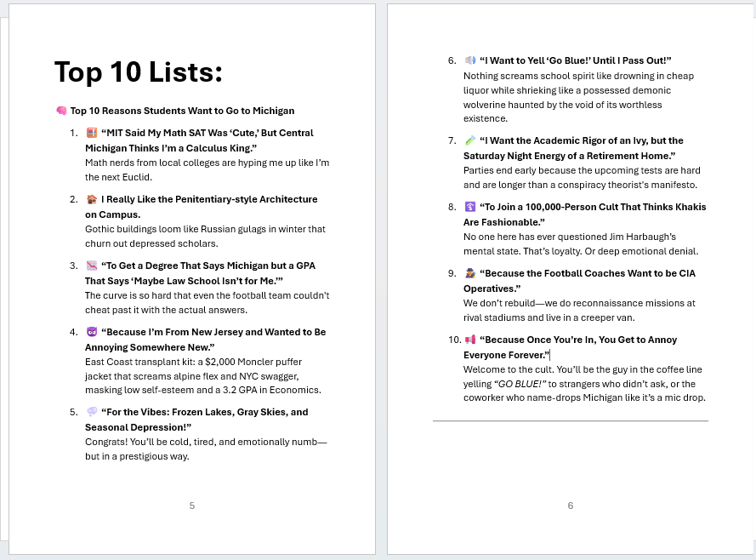Image resolution: width=756 pixels, height=560 pixels.
Task: Click the brain emoji before Top 10 Reasons
Action: pyautogui.click(x=61, y=111)
